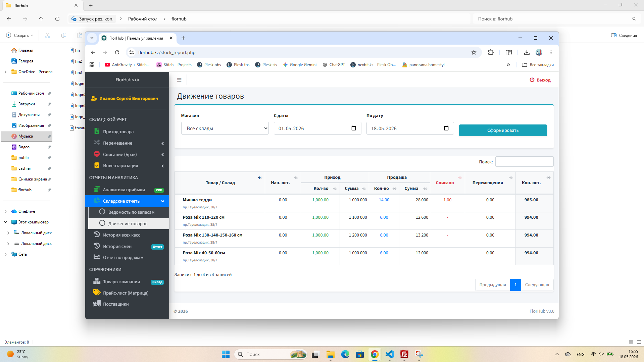Open Chrome three-dot menu
The image size is (644, 362).
[x=551, y=52]
